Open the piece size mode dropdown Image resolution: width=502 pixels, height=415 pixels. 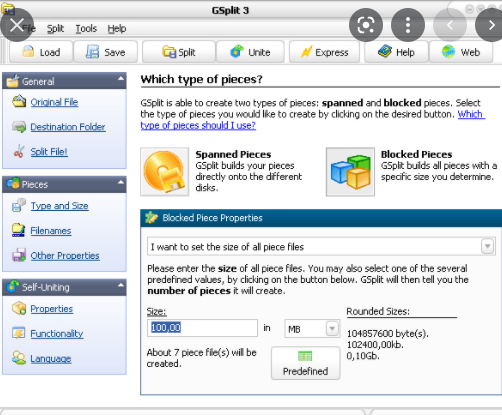pyautogui.click(x=487, y=247)
